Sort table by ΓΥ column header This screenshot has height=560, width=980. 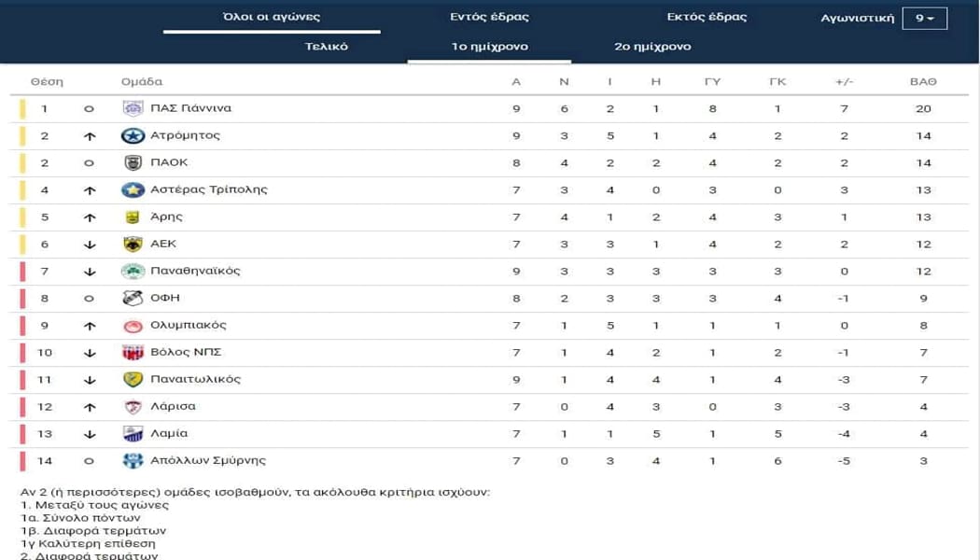coord(712,81)
